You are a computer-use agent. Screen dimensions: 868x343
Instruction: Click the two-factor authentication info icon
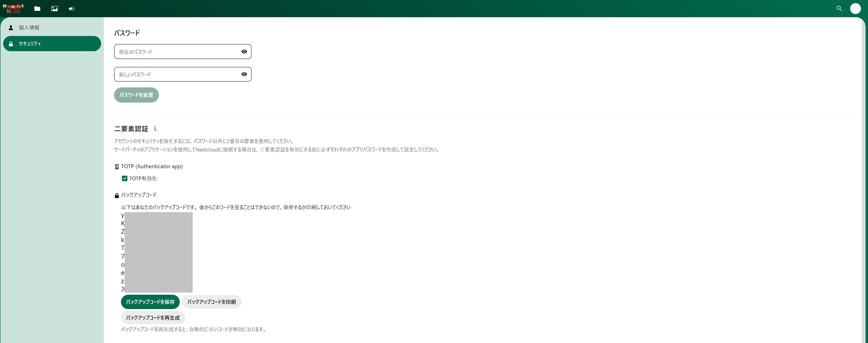155,129
